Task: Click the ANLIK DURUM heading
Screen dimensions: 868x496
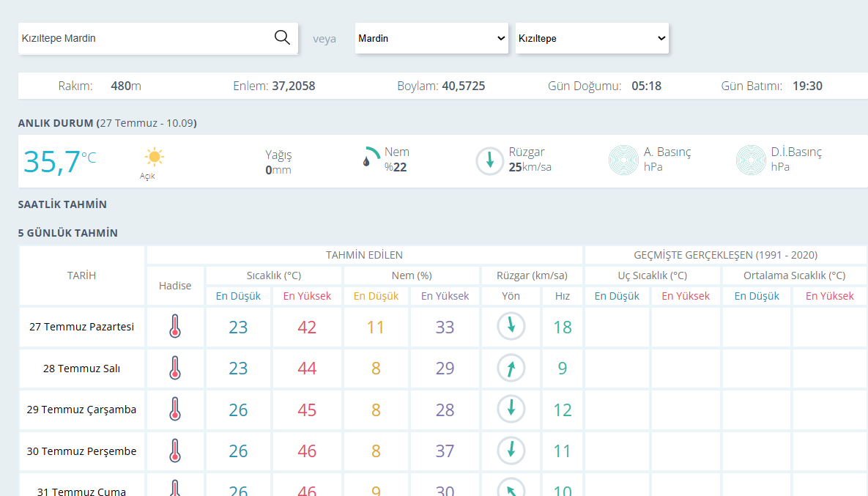Action: tap(56, 123)
